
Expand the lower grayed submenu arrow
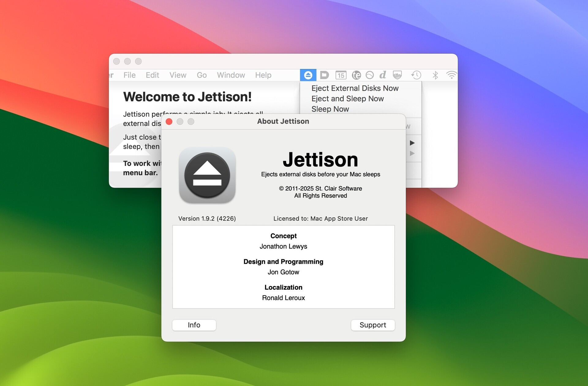coord(413,153)
